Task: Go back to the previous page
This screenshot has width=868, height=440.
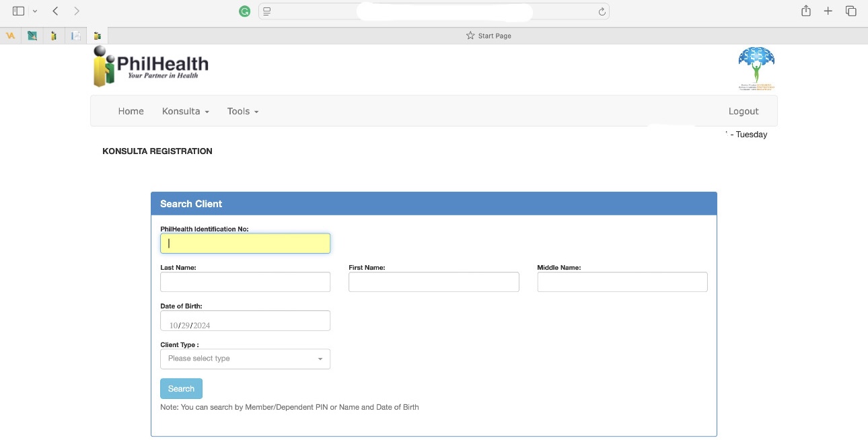Action: coord(55,11)
